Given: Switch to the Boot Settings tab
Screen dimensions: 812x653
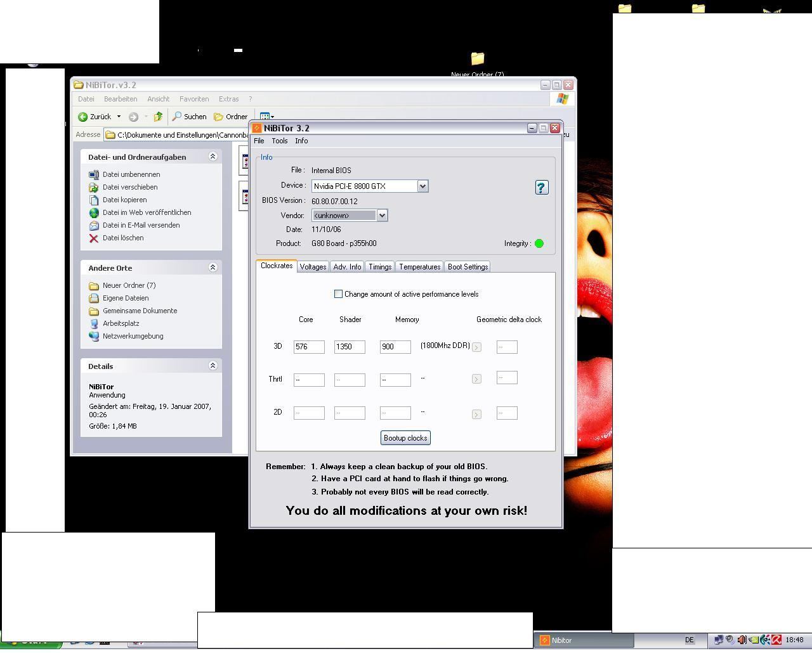Looking at the screenshot, I should coord(468,267).
